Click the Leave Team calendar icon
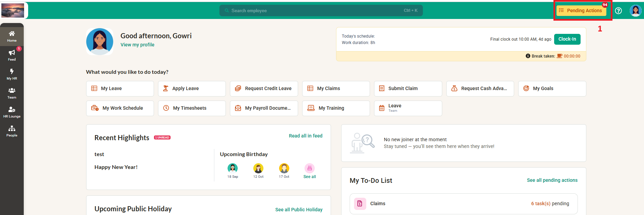 (x=382, y=108)
